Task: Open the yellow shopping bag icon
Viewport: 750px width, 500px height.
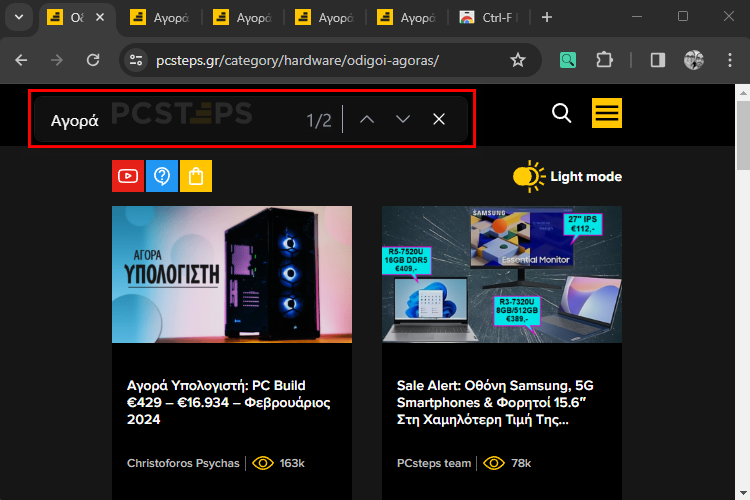Action: [196, 176]
